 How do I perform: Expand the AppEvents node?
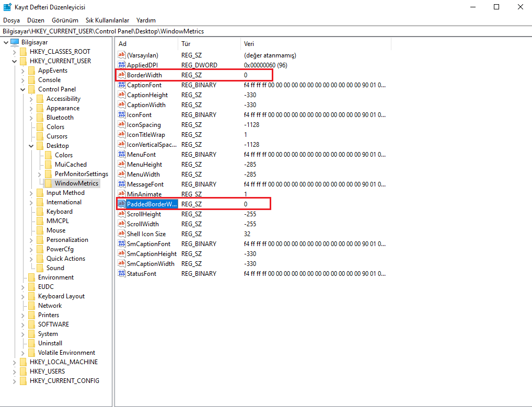22,71
